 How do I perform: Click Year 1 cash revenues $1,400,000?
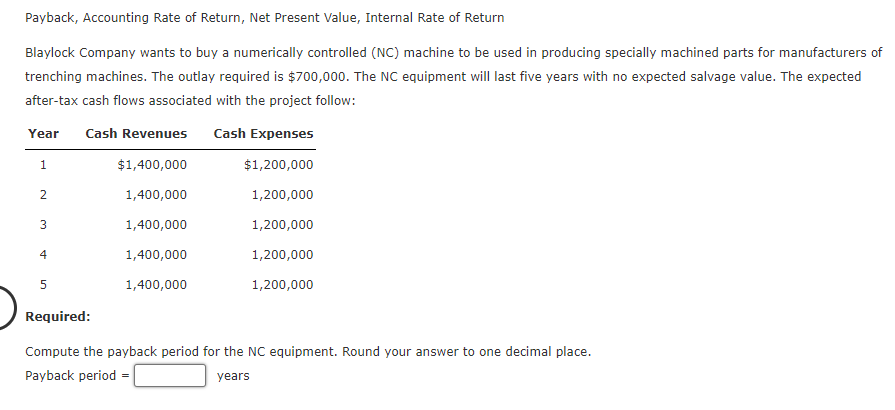coord(152,165)
